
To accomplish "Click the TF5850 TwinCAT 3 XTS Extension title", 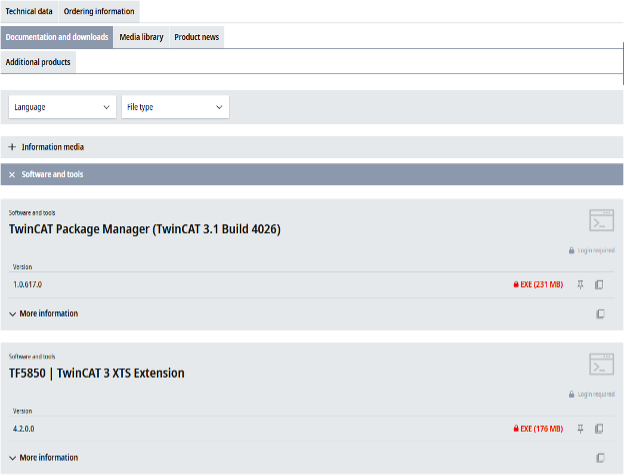I will click(x=97, y=373).
